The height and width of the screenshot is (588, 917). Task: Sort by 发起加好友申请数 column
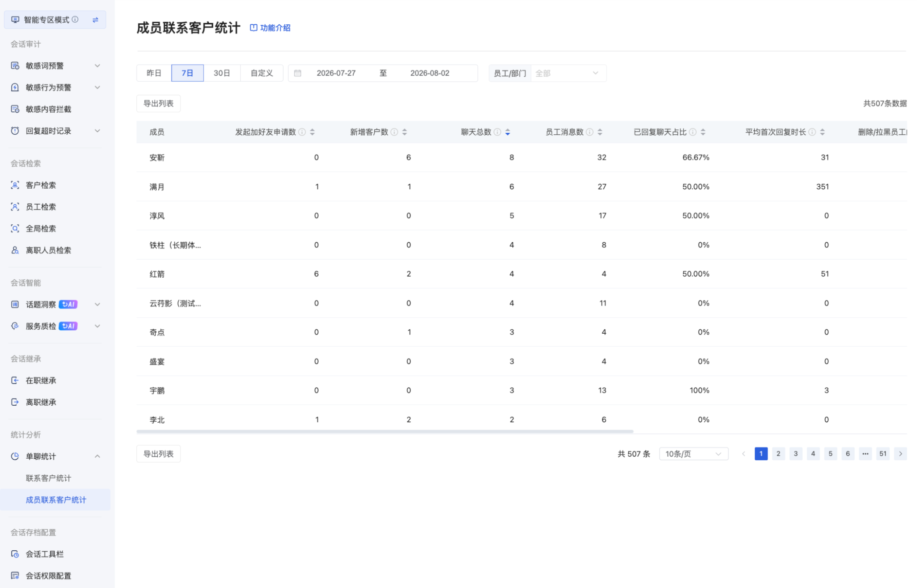[x=312, y=132]
